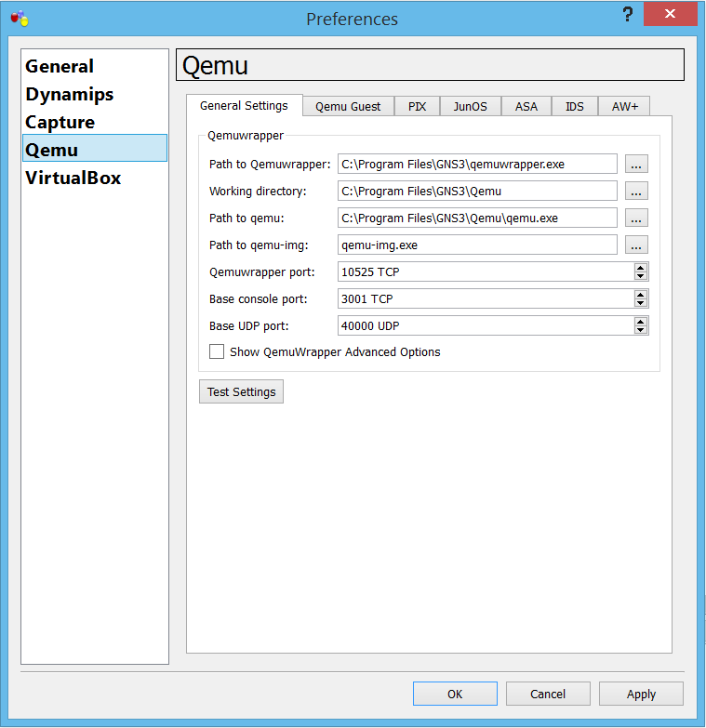Screen dimensions: 706x728
Task: Click the Working directory input field
Action: pyautogui.click(x=477, y=191)
